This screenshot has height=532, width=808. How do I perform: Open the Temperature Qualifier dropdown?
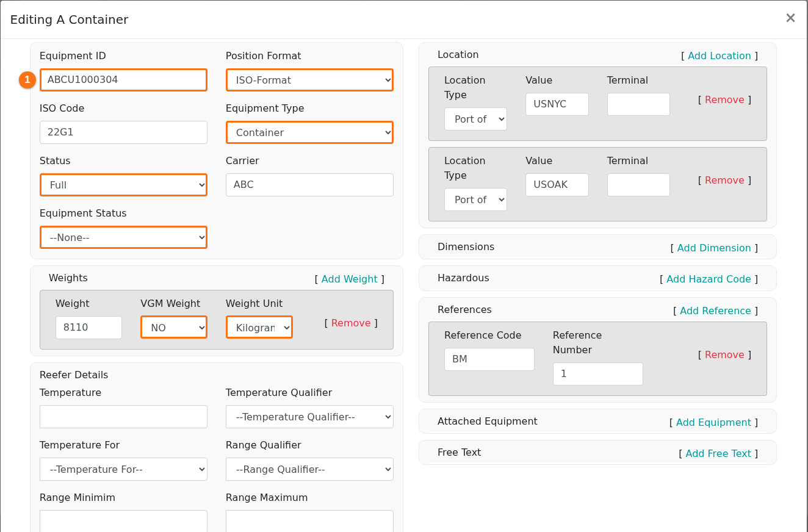pos(309,417)
